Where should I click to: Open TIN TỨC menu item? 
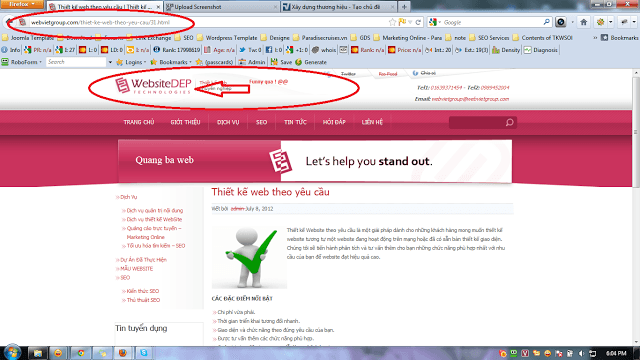coord(295,122)
